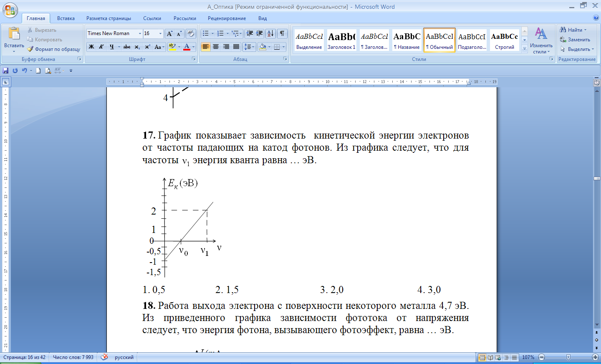This screenshot has width=601, height=364.
Task: Open the bullets list dropdown
Action: point(212,33)
